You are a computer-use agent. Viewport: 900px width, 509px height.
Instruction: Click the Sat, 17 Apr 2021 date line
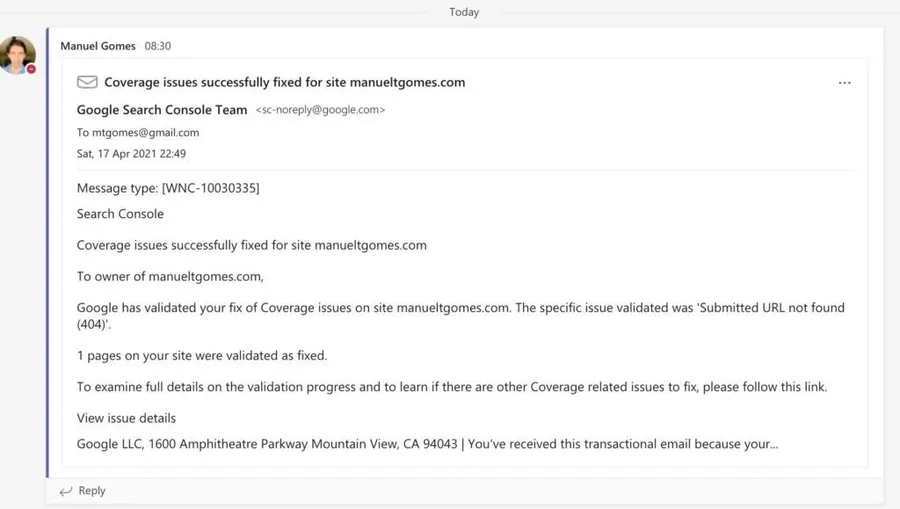point(131,154)
